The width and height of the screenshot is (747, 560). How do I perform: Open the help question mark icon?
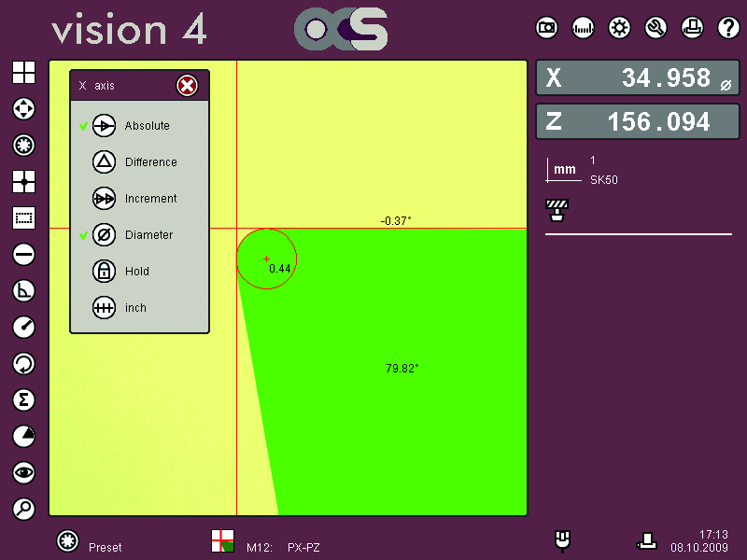(728, 28)
